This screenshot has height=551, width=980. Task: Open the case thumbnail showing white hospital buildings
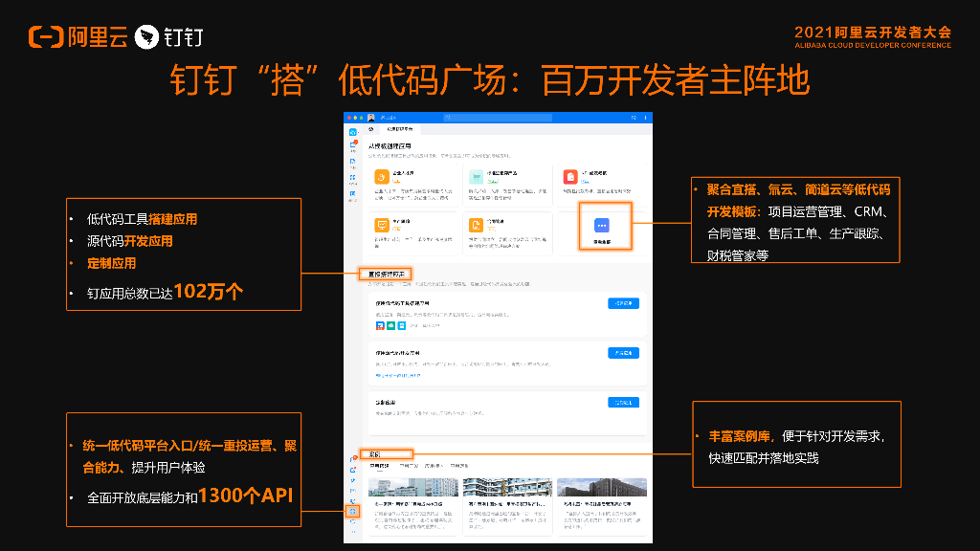[x=413, y=487]
